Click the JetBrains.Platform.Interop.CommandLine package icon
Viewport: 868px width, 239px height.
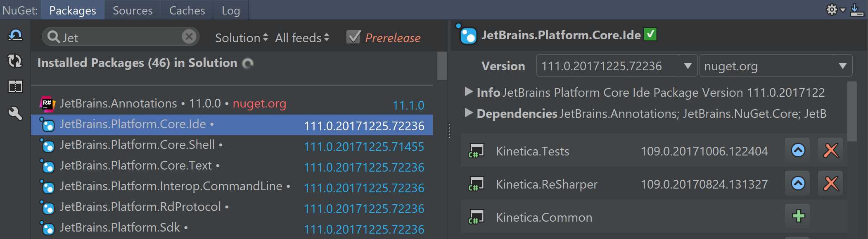tap(47, 187)
